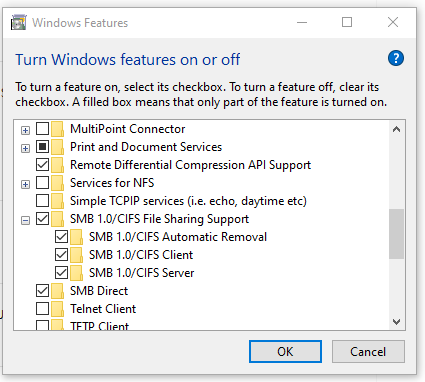Click the Simple TCPIP services folder icon
This screenshot has height=382, width=425.
(57, 201)
